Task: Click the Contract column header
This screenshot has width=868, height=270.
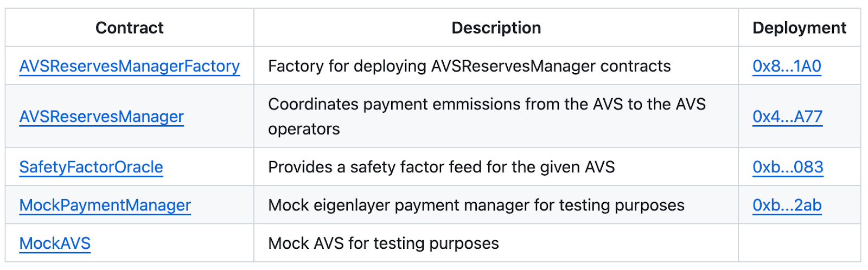Action: (129, 28)
